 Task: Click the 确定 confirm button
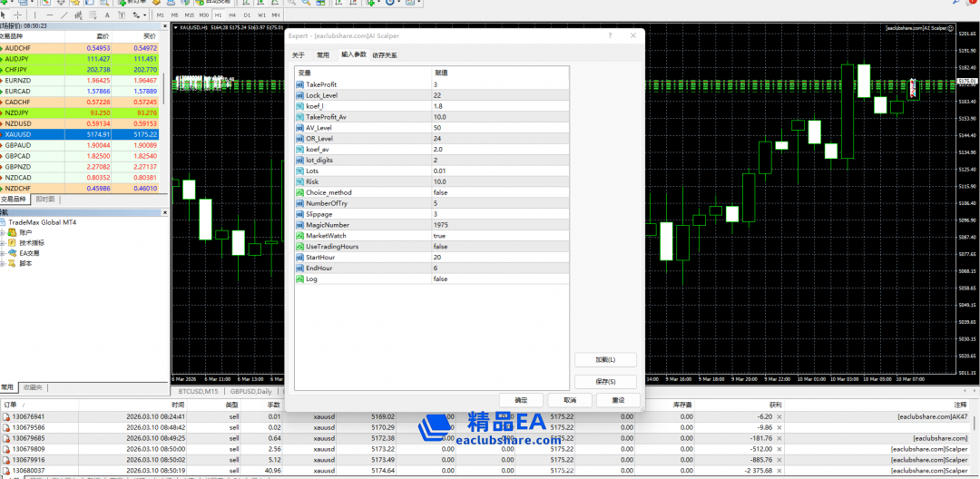point(521,400)
